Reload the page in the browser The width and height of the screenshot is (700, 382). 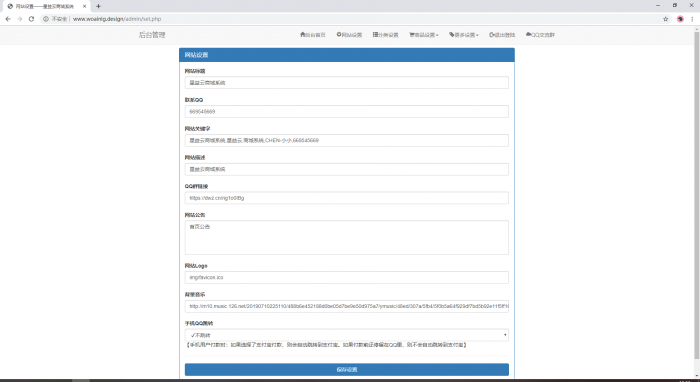point(31,19)
